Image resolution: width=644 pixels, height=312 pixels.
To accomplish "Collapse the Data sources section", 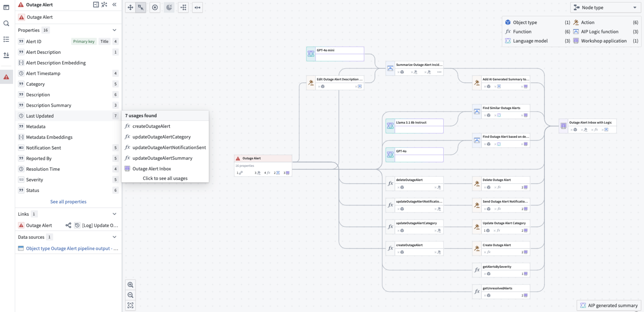I will [114, 237].
